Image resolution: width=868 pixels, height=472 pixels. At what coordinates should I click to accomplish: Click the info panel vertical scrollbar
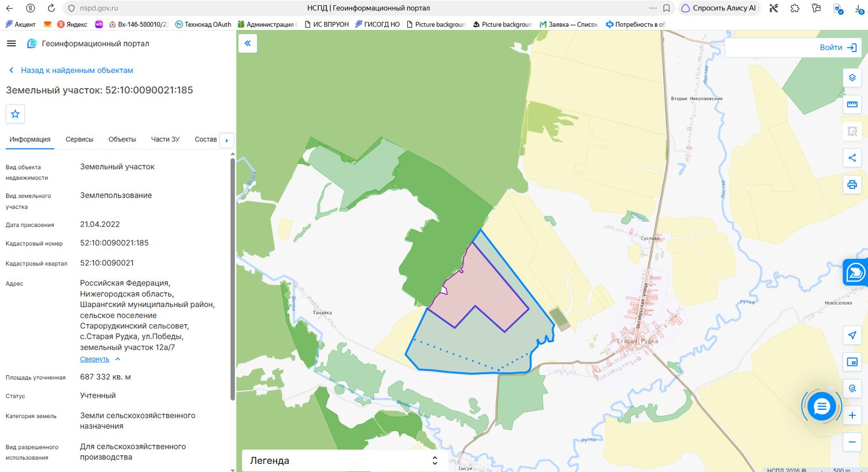coord(233,279)
